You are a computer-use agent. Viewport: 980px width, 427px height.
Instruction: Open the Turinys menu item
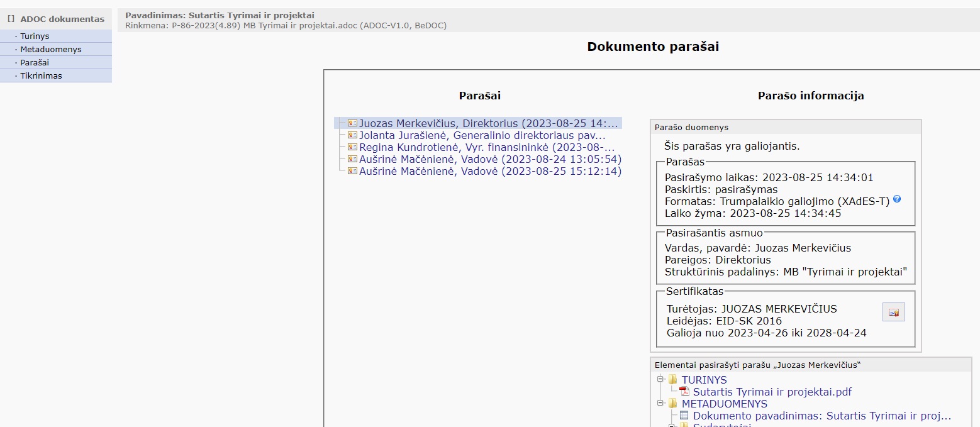(x=35, y=36)
